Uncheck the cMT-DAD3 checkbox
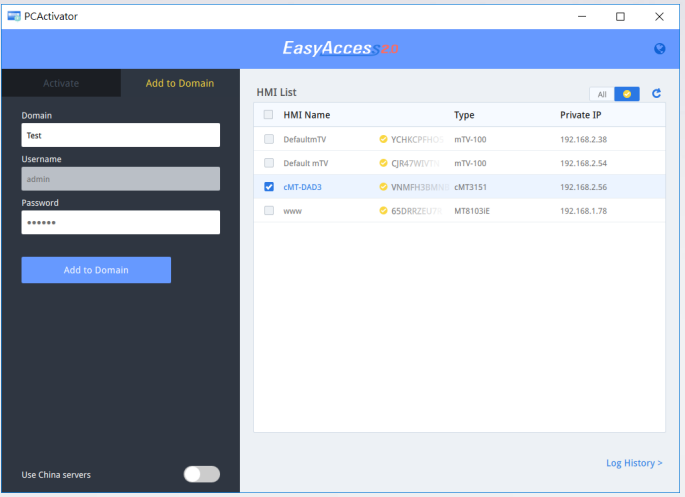Image resolution: width=685 pixels, height=497 pixels. (x=269, y=187)
